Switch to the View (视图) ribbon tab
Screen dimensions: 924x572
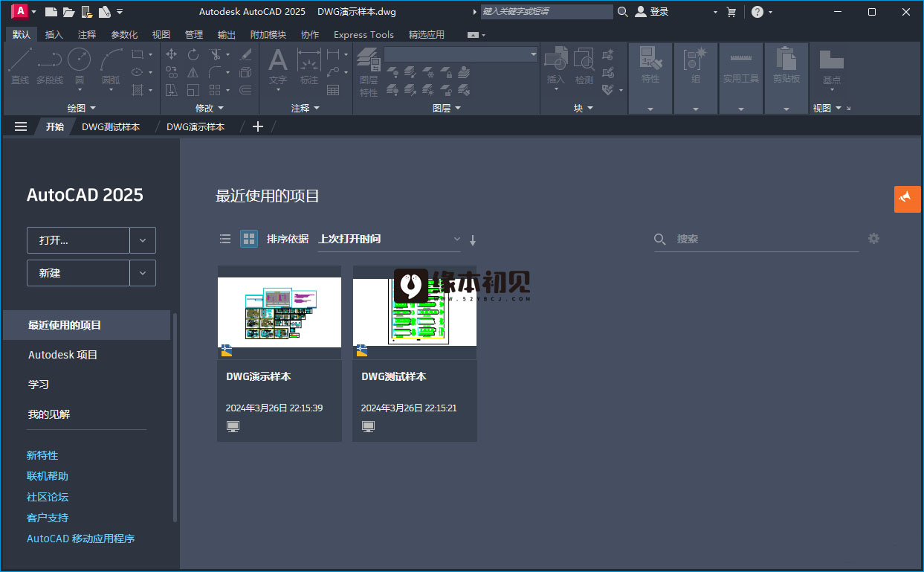tap(161, 34)
